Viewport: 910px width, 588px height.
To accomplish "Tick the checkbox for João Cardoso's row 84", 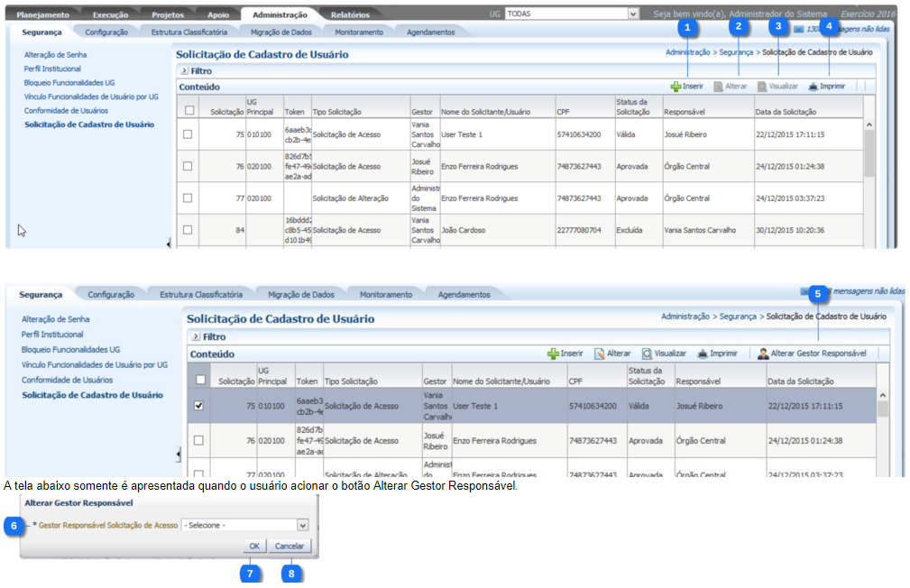I will click(188, 230).
